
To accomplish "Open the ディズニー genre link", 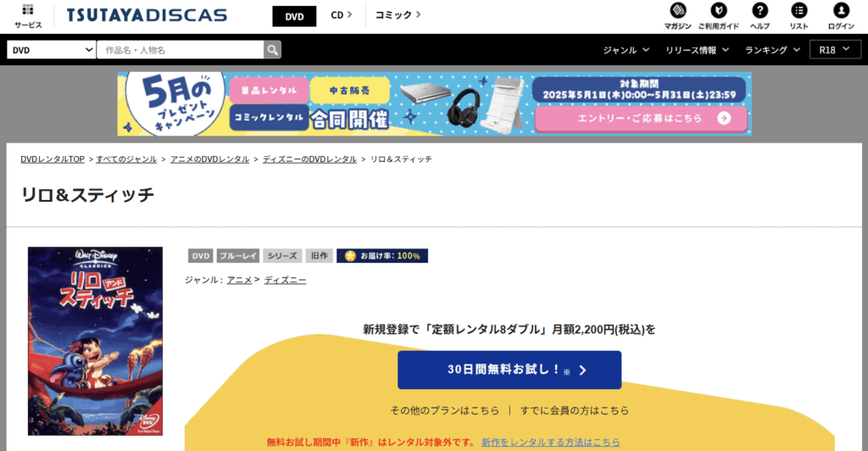I will point(285,280).
